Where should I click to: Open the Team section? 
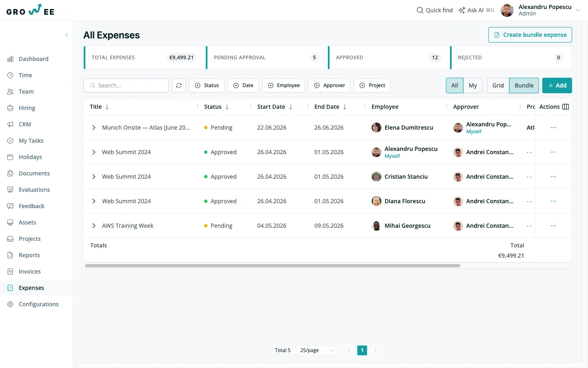(x=26, y=92)
